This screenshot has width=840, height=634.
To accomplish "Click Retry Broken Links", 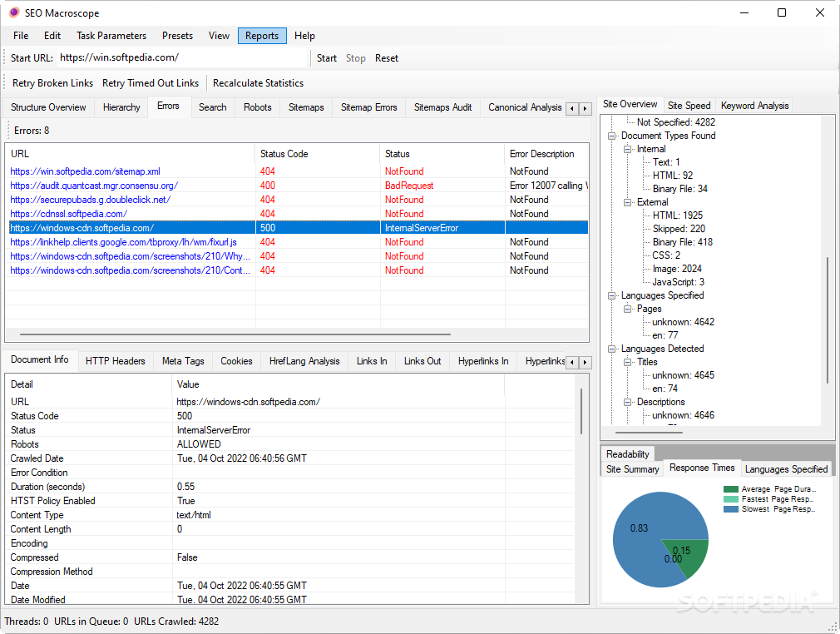I will pos(52,83).
